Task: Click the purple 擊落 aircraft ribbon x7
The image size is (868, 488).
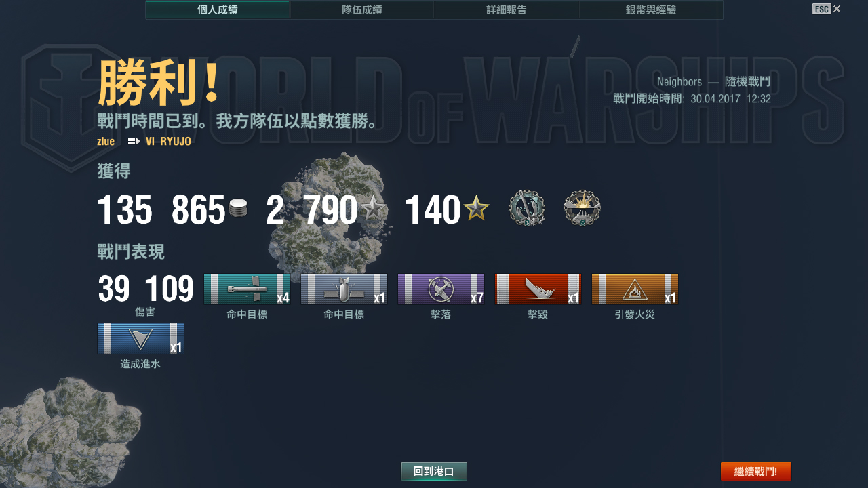Action: 441,289
